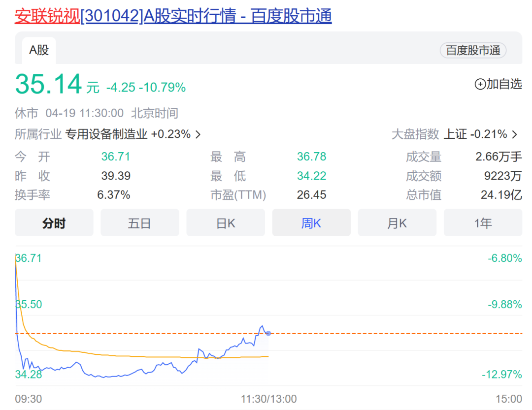Add stock via 加自选 label

coord(504,84)
